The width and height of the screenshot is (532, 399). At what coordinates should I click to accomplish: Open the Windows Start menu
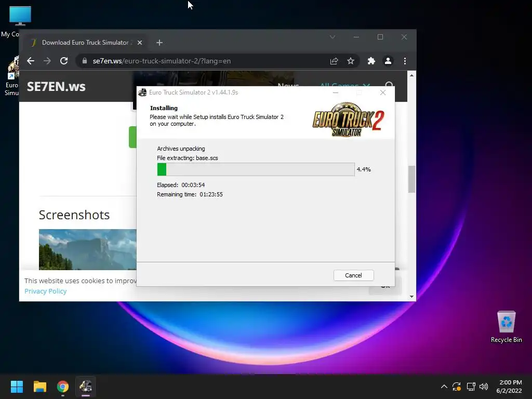[17, 387]
